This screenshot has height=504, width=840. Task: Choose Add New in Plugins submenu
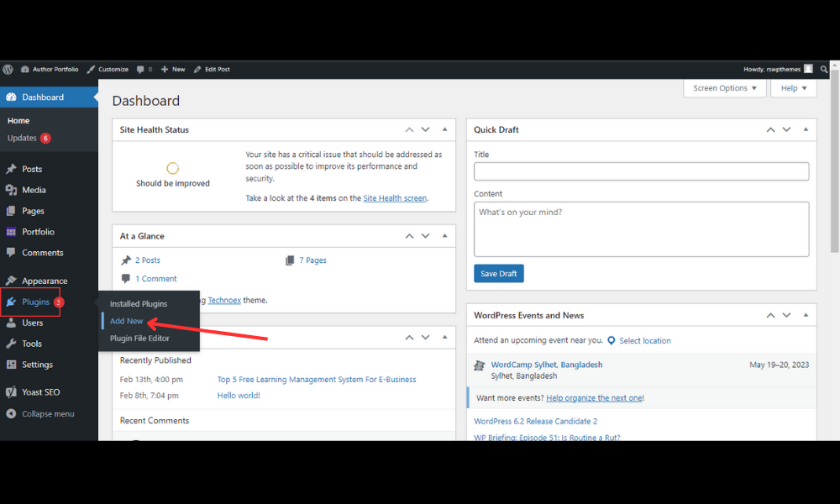point(127,321)
